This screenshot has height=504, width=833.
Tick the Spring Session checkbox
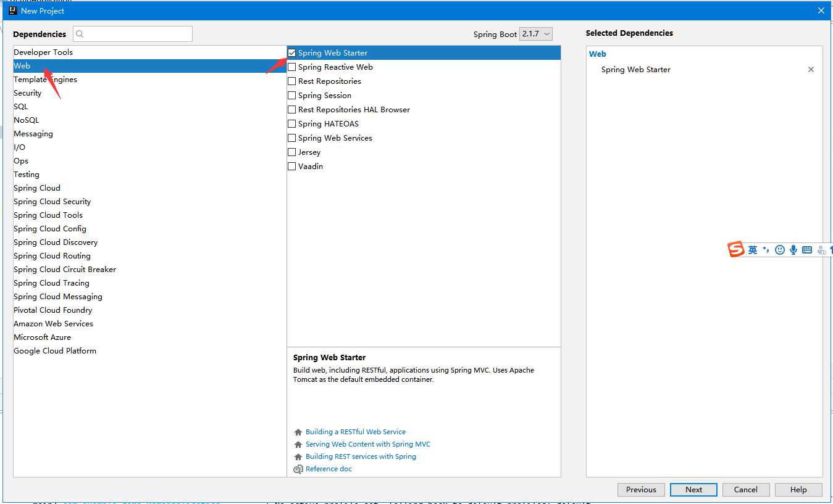point(292,96)
